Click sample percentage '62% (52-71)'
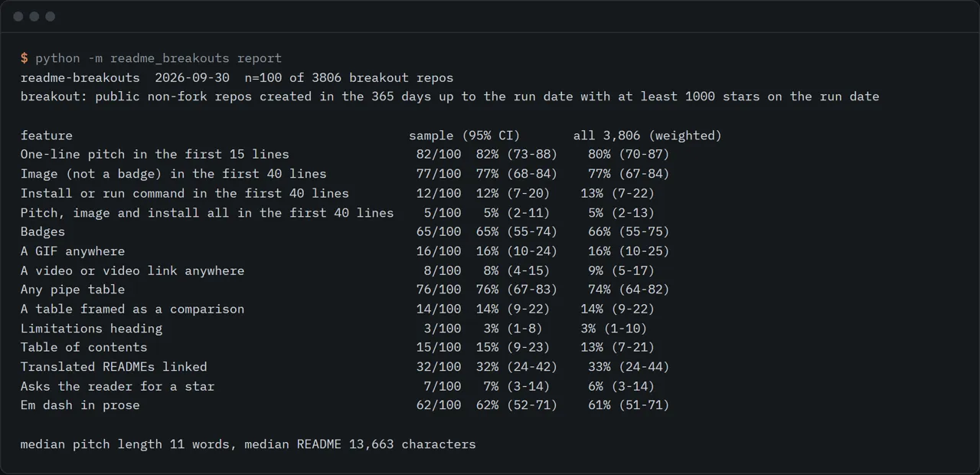This screenshot has width=980, height=475. click(517, 405)
